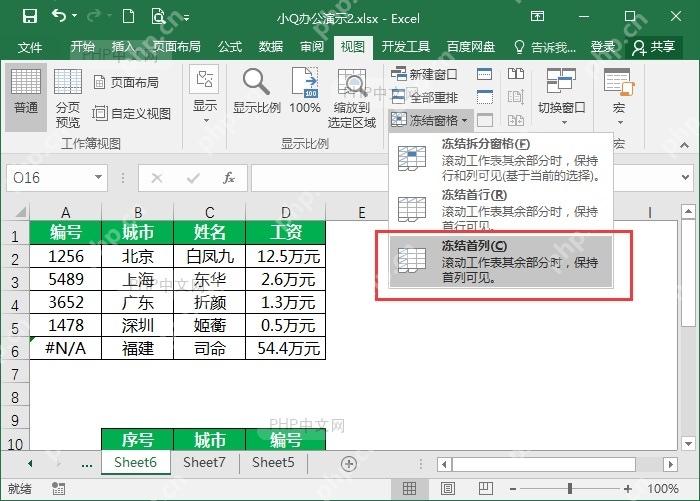The image size is (700, 501).
Task: Switch to Normal (普通) view
Action: point(26,96)
